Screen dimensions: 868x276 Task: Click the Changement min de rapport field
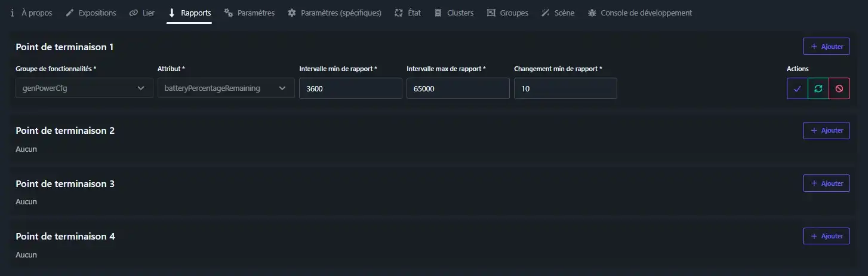[565, 88]
